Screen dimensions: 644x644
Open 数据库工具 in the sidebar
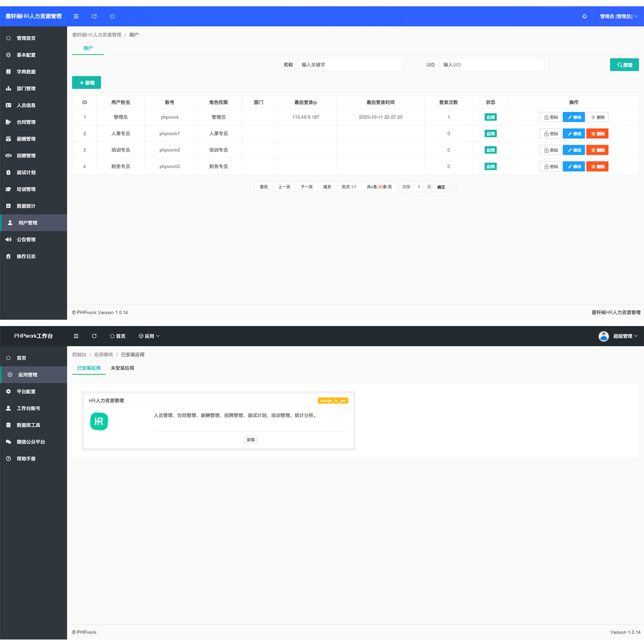[28, 425]
